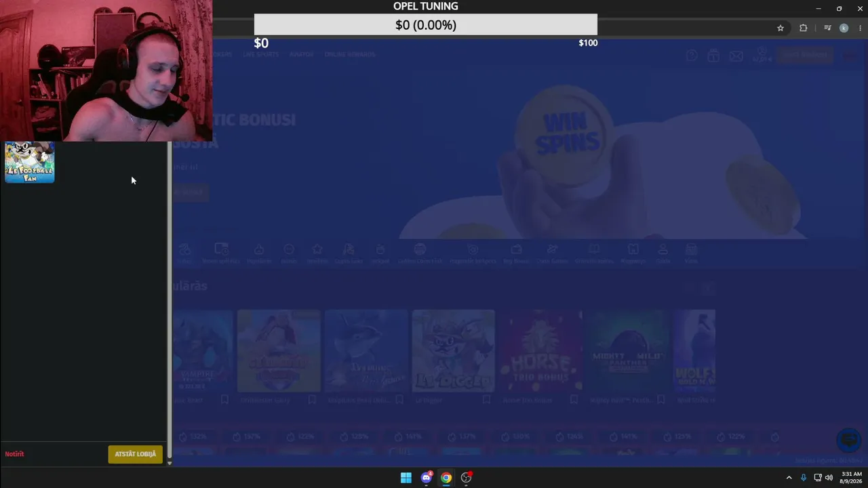Bookmark the Le Digger game

486,400
